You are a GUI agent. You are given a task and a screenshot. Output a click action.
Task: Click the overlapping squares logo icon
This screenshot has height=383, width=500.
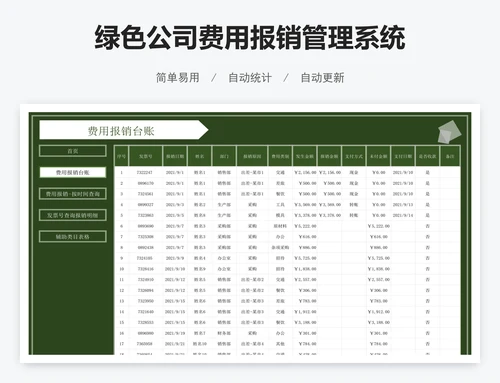[449, 132]
